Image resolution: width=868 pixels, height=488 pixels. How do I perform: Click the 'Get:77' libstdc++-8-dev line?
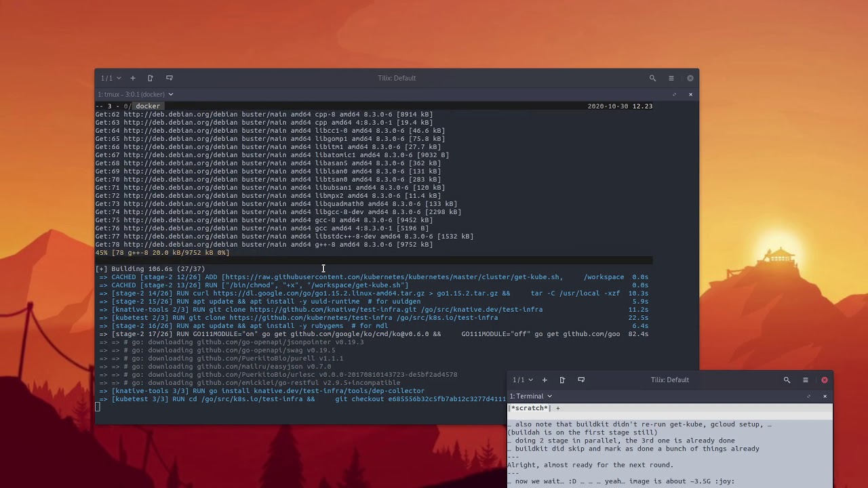coord(284,237)
